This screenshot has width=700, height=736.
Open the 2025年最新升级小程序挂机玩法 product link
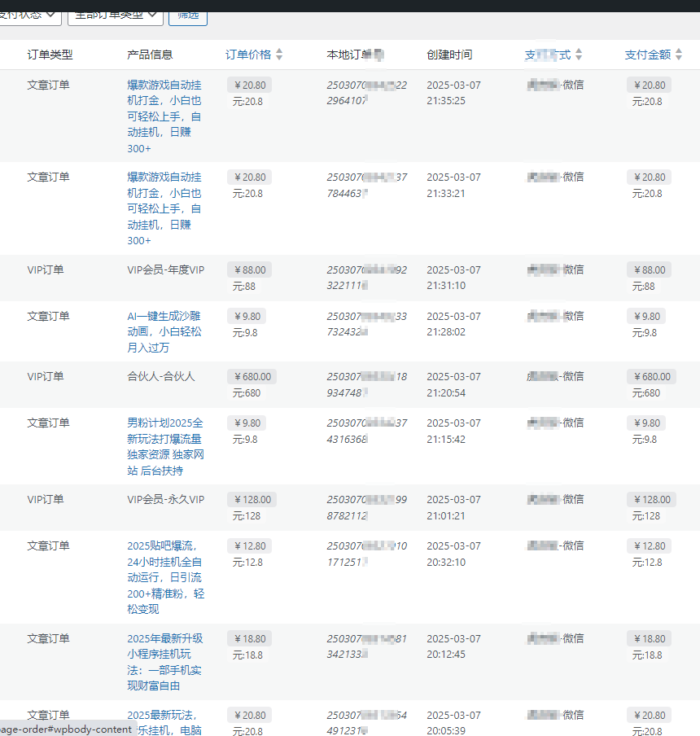[164, 662]
